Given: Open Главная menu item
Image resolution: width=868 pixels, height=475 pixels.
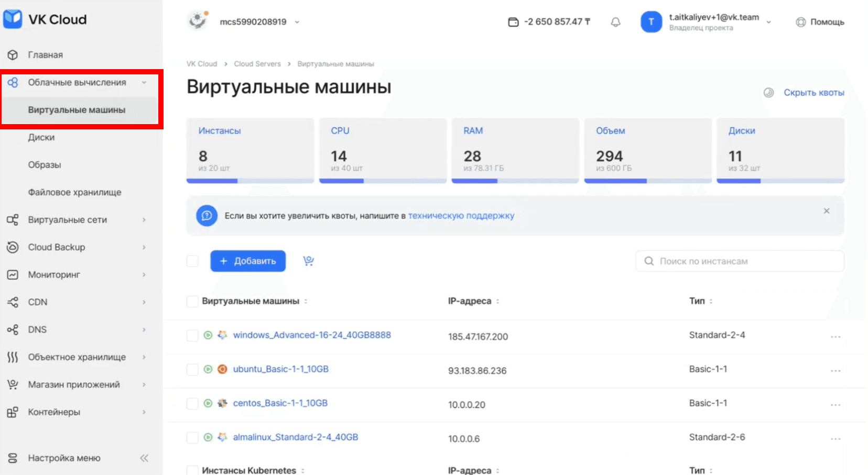Looking at the screenshot, I should [x=46, y=55].
